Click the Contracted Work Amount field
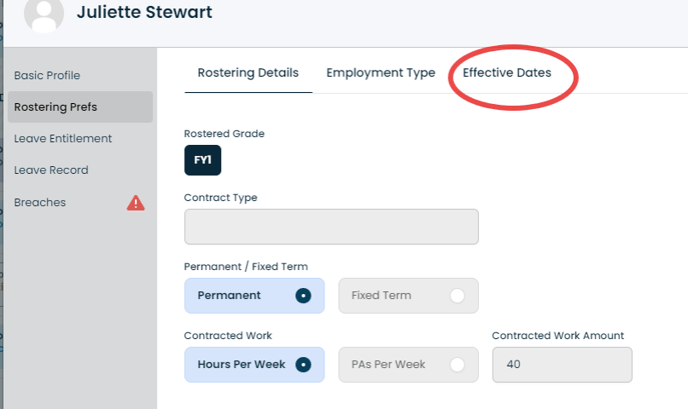 [562, 365]
